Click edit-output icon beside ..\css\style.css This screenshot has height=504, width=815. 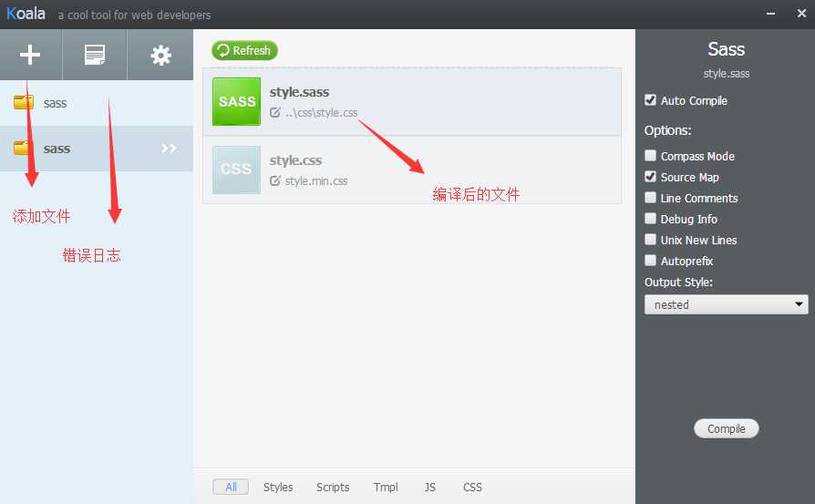(x=275, y=112)
